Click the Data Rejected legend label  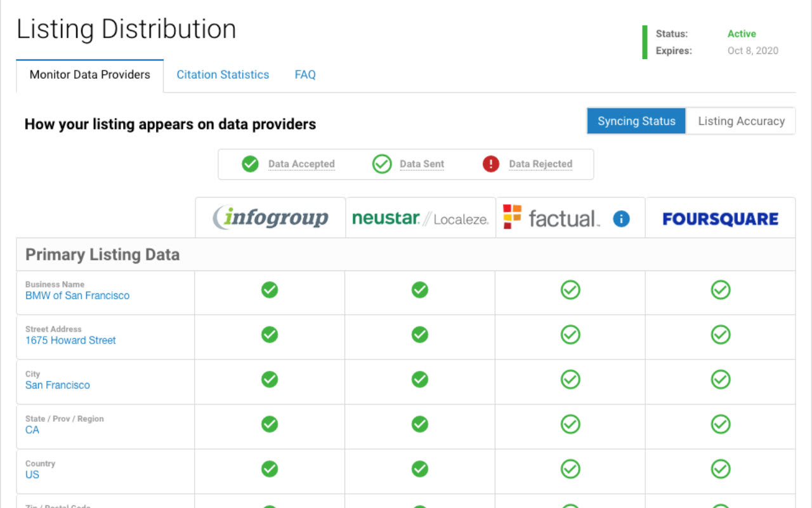coord(540,164)
